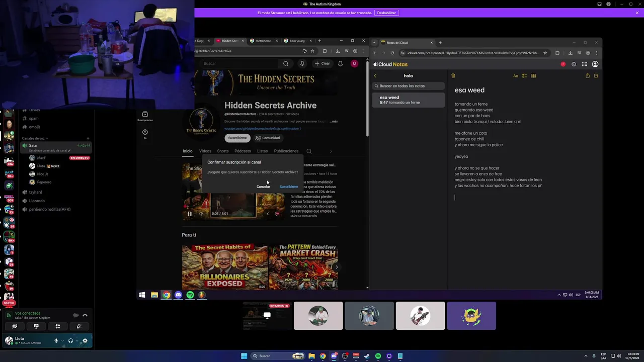Open the Discord help icon in title bar

(609, 4)
